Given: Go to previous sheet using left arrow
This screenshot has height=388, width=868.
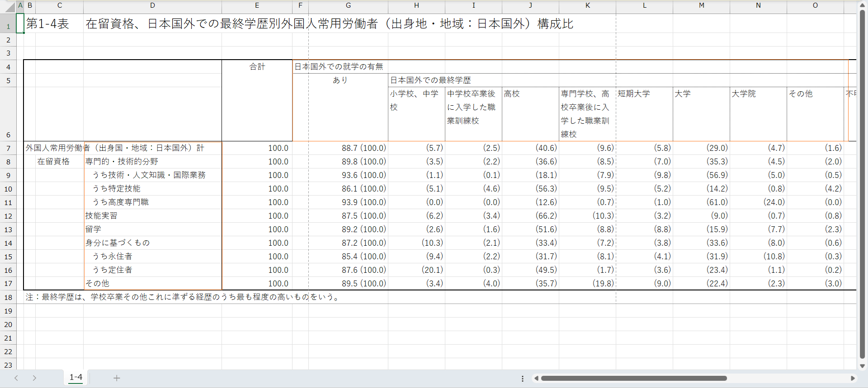Looking at the screenshot, I should (x=16, y=378).
